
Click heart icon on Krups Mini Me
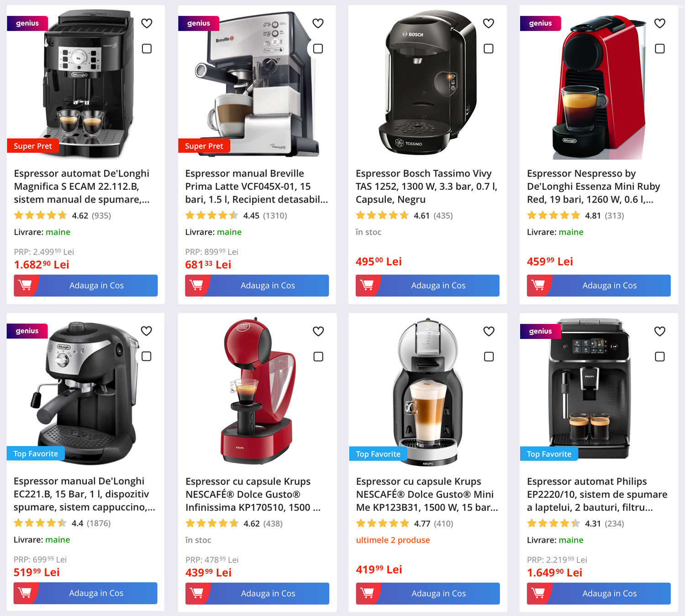(x=489, y=331)
